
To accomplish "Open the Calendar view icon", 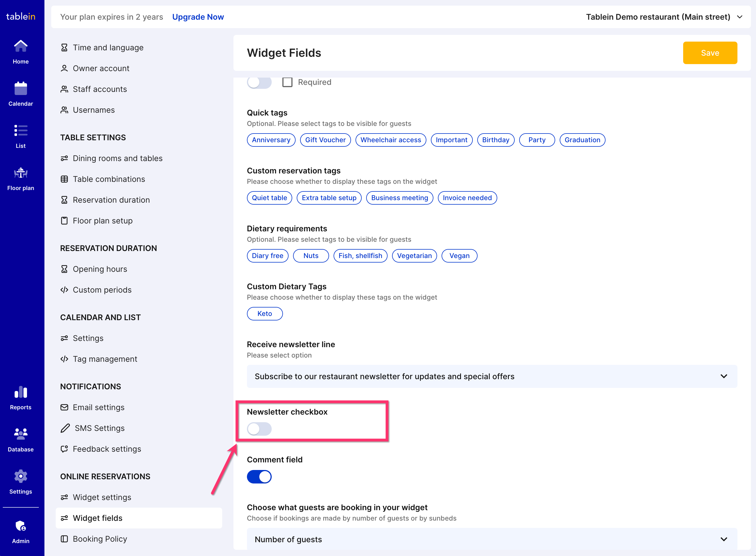I will [x=21, y=89].
